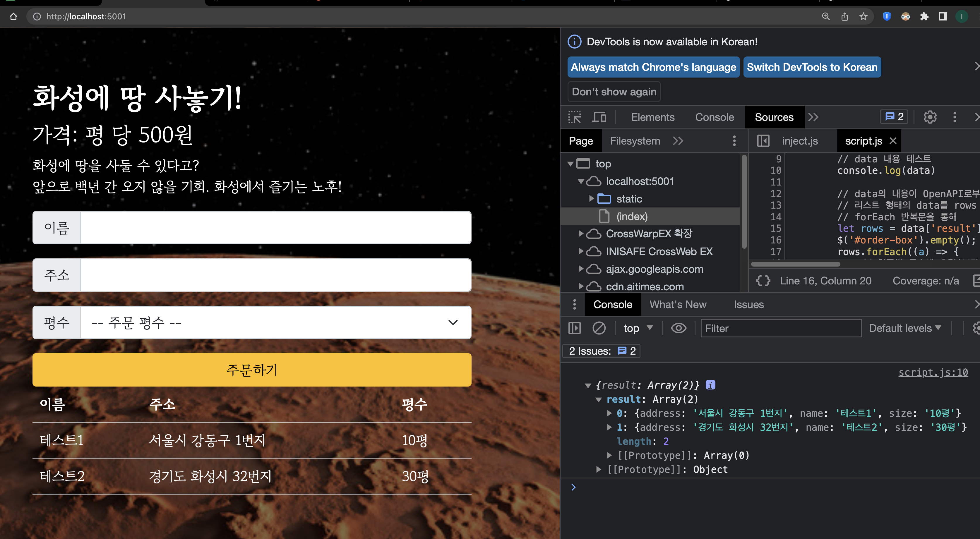Open the extensions puzzle icon

[924, 16]
